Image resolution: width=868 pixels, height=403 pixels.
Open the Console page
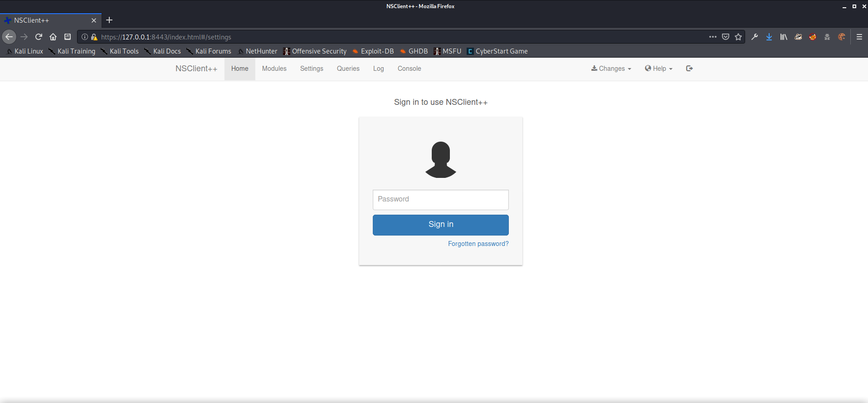click(x=409, y=69)
